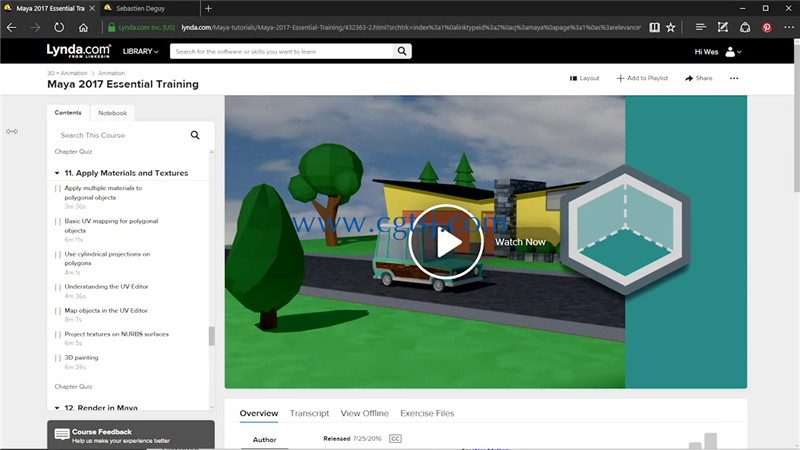The image size is (800, 450).
Task: Share this course
Action: click(x=698, y=78)
